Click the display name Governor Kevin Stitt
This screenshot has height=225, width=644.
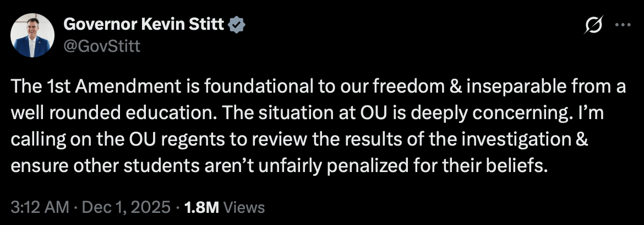coord(145,25)
